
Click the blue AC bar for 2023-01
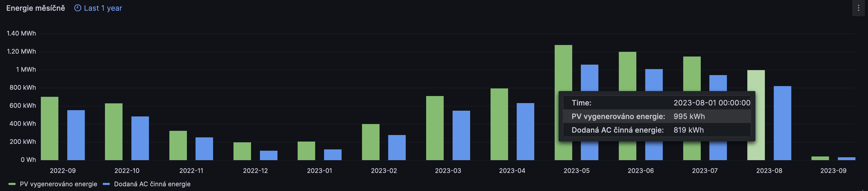click(x=333, y=155)
